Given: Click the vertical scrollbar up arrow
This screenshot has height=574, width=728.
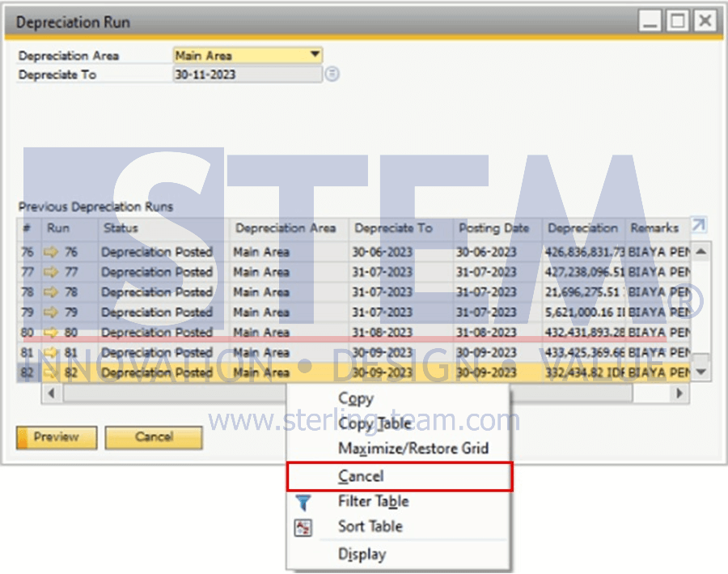Looking at the screenshot, I should click(700, 252).
